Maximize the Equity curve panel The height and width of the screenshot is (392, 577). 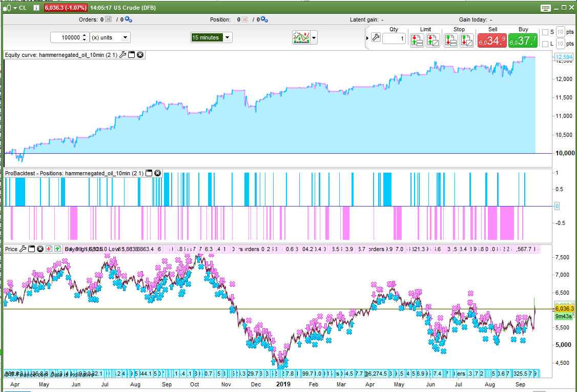(x=131, y=55)
